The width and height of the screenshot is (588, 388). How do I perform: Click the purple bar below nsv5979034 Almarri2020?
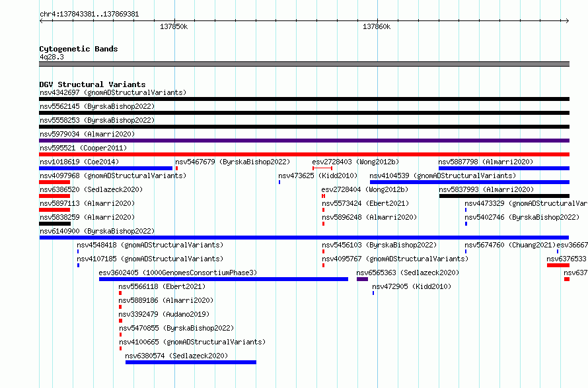304,141
